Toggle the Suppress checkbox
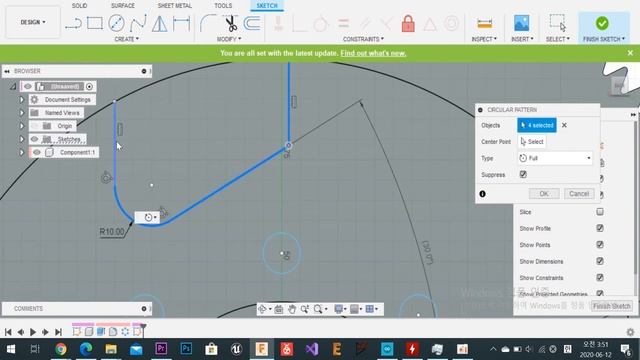This screenshot has width=640, height=360. 523,174
